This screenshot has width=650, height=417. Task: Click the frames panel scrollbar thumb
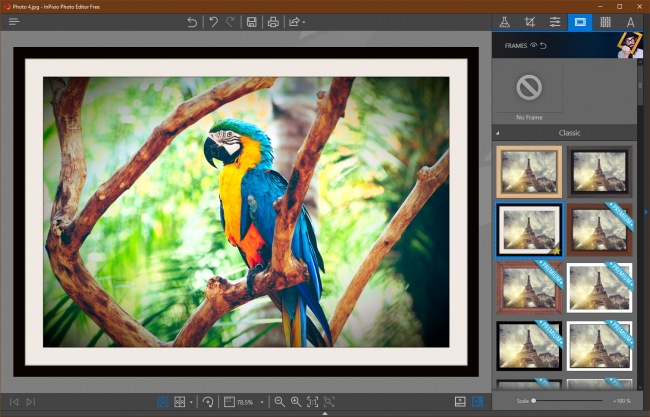[640, 85]
